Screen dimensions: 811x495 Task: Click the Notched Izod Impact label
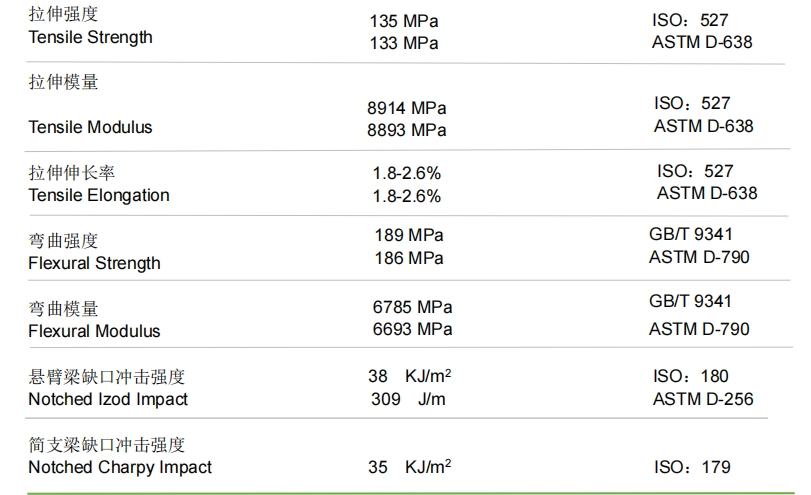pyautogui.click(x=108, y=399)
